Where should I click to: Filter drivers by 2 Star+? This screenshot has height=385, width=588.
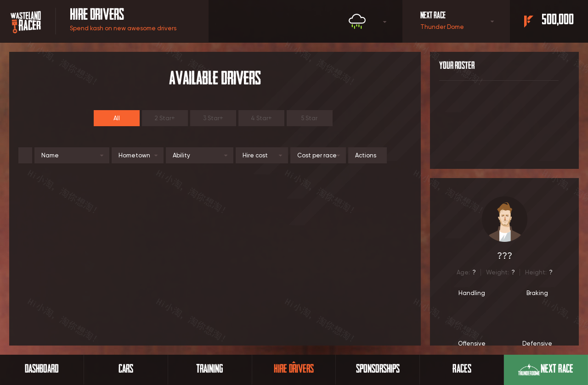(165, 118)
